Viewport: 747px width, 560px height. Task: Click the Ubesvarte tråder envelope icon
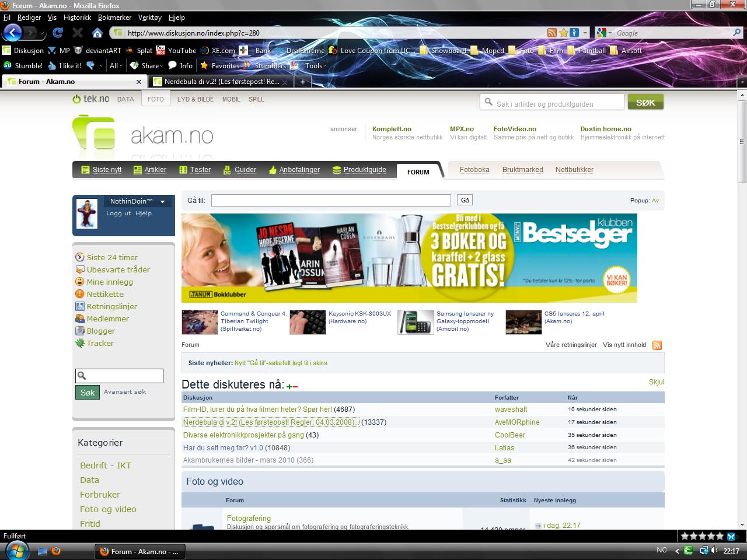point(80,269)
